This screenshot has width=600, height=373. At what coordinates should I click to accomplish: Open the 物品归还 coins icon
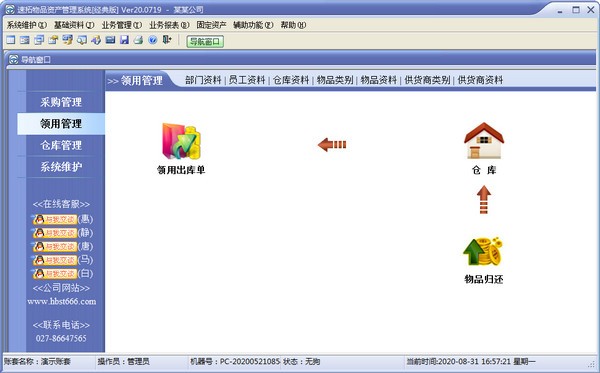click(483, 251)
